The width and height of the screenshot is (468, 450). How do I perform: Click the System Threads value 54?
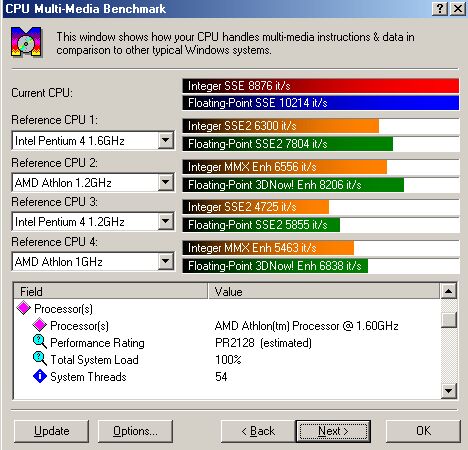(221, 377)
